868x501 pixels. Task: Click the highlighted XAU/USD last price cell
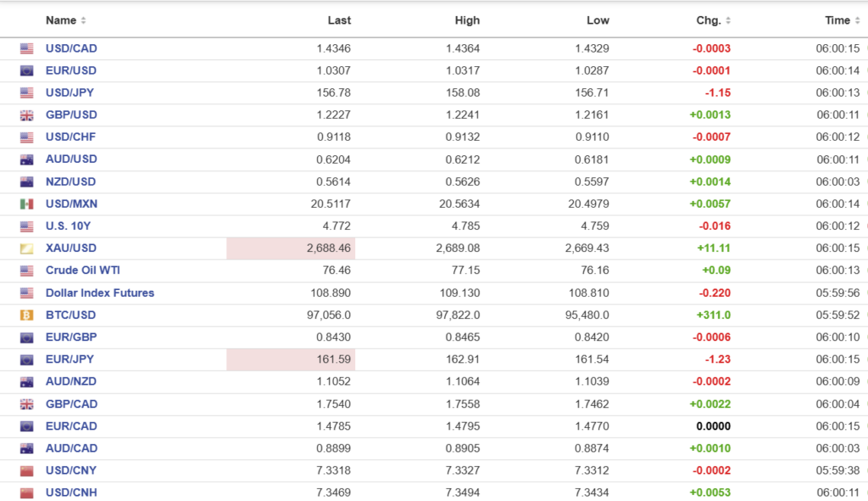click(x=291, y=248)
